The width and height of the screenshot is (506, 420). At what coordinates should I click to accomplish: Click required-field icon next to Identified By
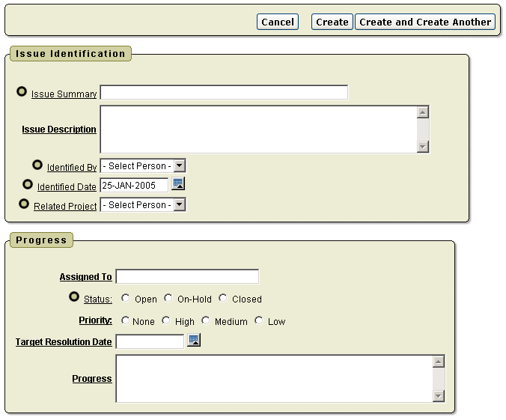[37, 164]
